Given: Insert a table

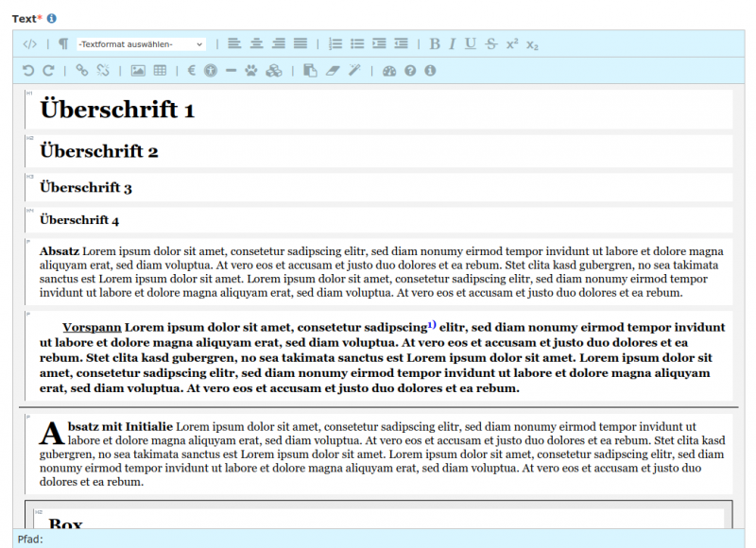Looking at the screenshot, I should point(160,70).
